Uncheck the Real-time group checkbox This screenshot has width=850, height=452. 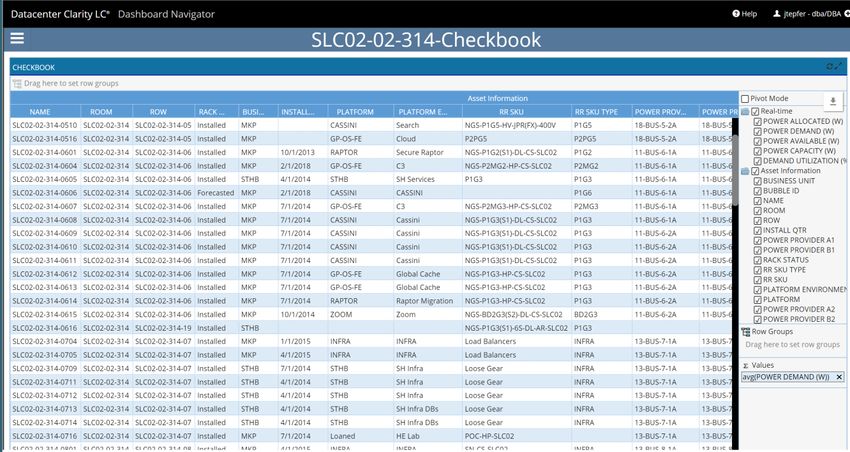pos(755,111)
